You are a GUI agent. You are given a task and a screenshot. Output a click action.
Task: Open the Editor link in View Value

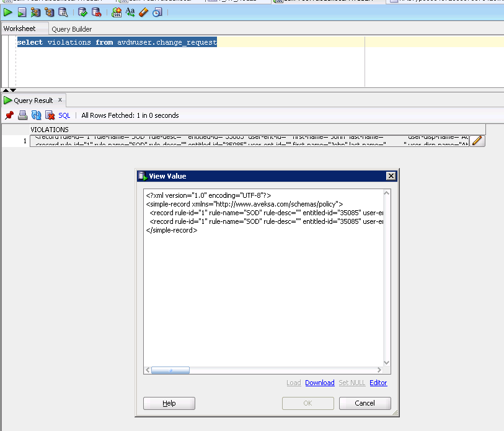point(378,383)
